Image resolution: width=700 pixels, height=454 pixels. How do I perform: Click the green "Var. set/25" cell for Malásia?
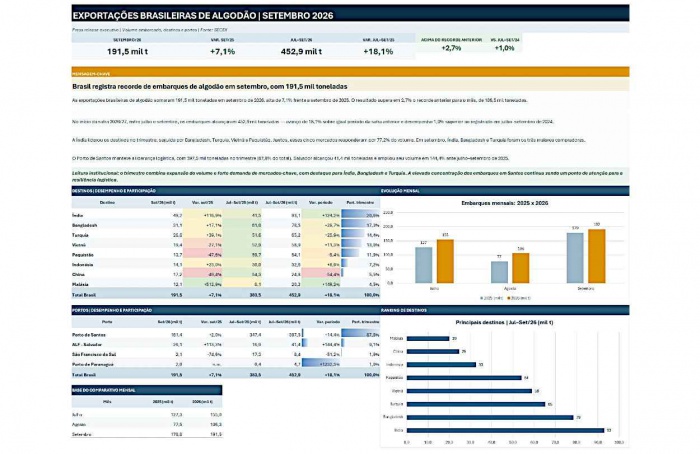tap(203, 284)
